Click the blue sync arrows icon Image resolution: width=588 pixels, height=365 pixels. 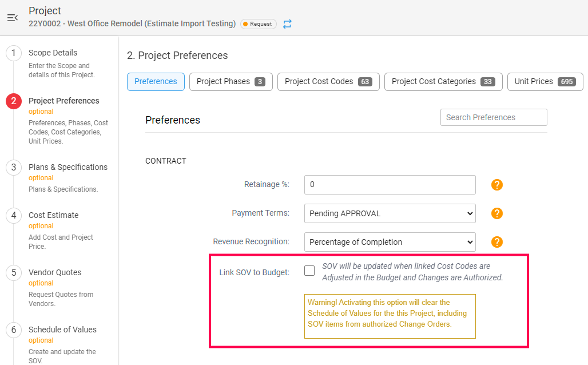pos(287,24)
